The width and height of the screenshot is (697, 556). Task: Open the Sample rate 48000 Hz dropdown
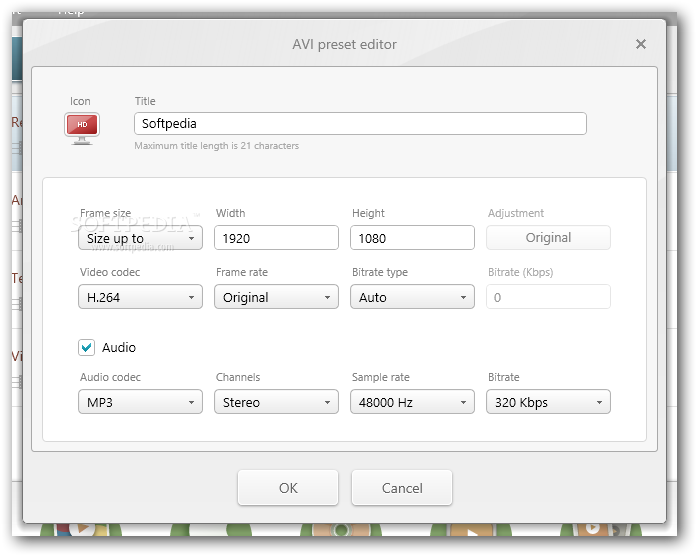(x=413, y=402)
